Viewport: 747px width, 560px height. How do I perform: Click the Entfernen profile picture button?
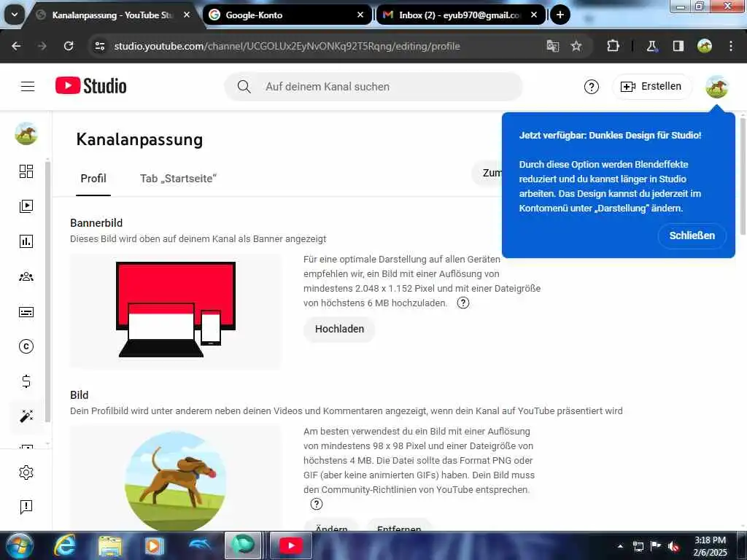click(399, 525)
